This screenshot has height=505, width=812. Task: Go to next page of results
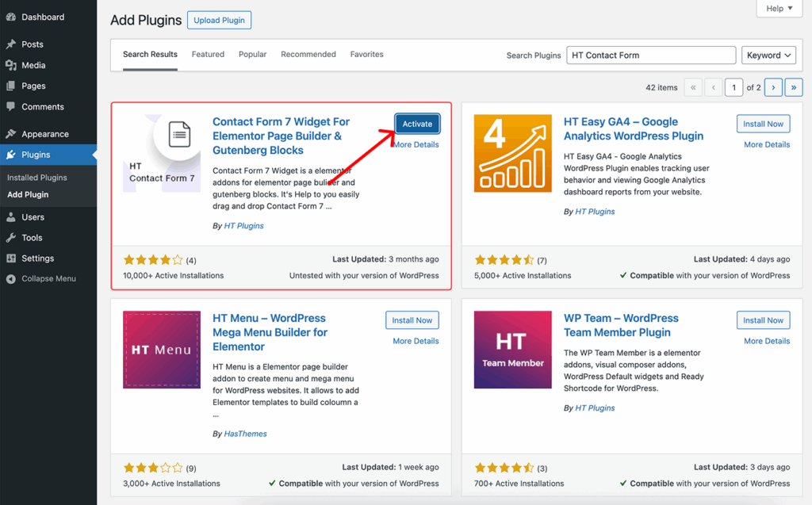pos(773,87)
